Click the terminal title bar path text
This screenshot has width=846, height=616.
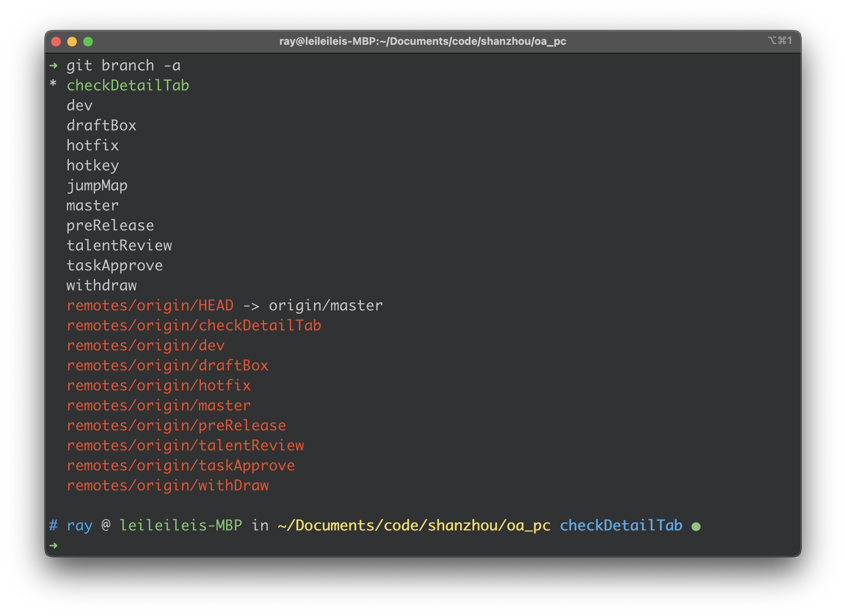coord(423,41)
